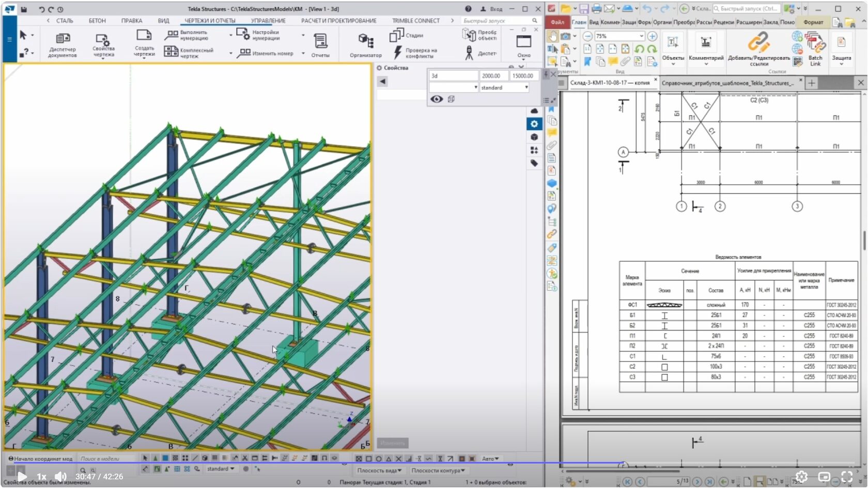Switch to СТАЛЬ ribbon tab
The image size is (868, 488).
(x=65, y=21)
